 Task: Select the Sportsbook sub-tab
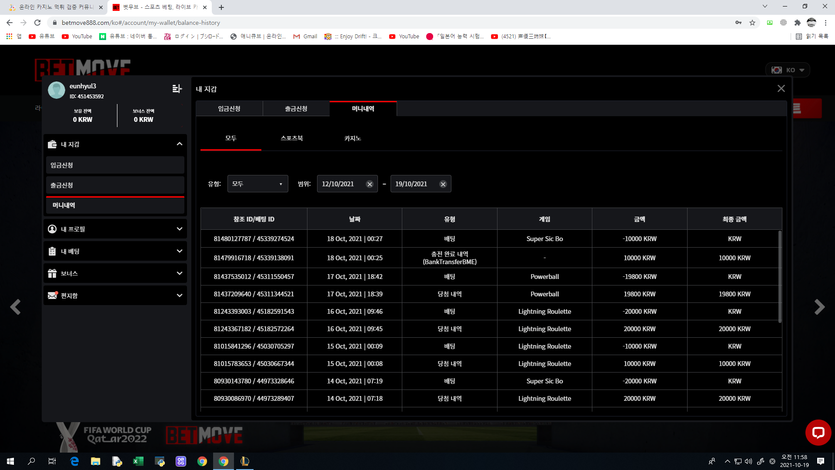tap(292, 138)
